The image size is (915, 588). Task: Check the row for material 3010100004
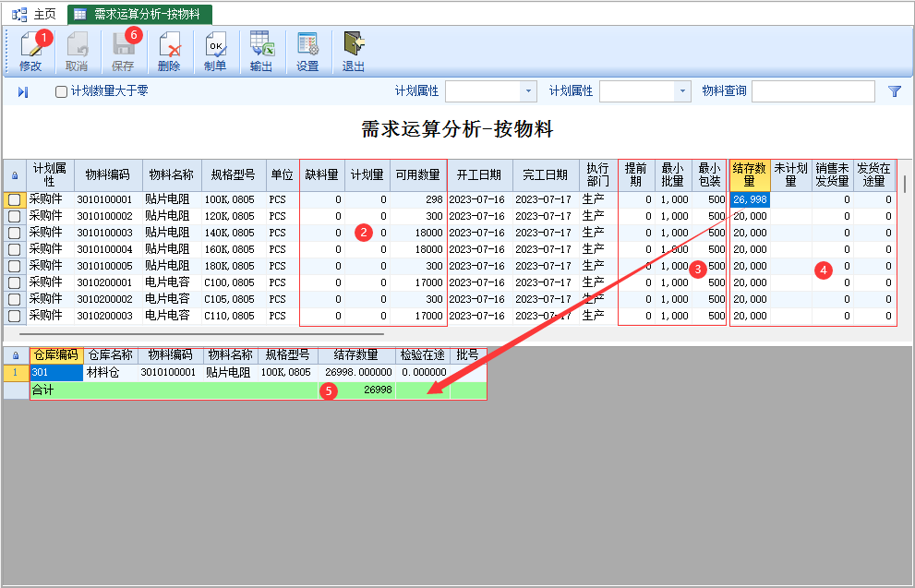pyautogui.click(x=15, y=249)
